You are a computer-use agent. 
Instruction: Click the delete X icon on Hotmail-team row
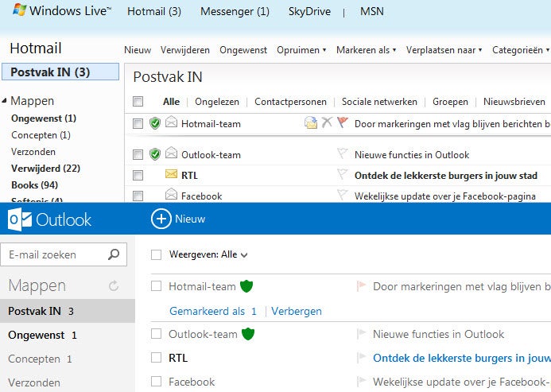[327, 123]
